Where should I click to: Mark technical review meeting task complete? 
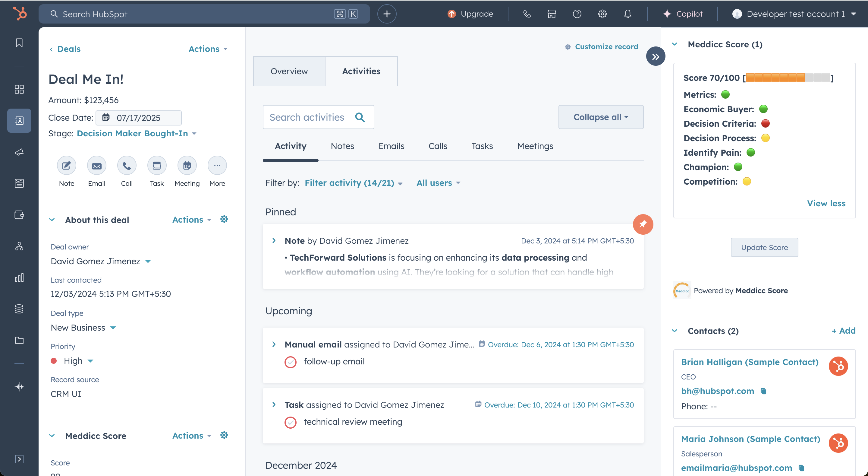pos(290,422)
